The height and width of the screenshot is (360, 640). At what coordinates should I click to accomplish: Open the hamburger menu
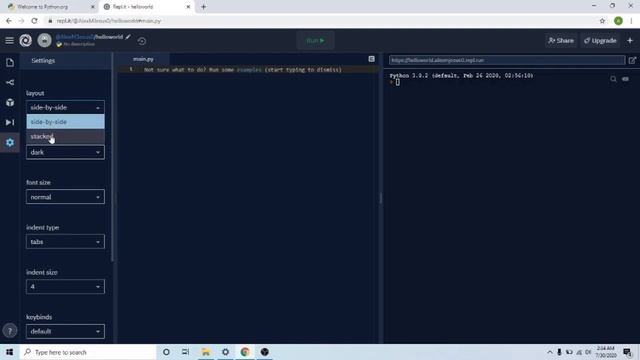pos(9,40)
